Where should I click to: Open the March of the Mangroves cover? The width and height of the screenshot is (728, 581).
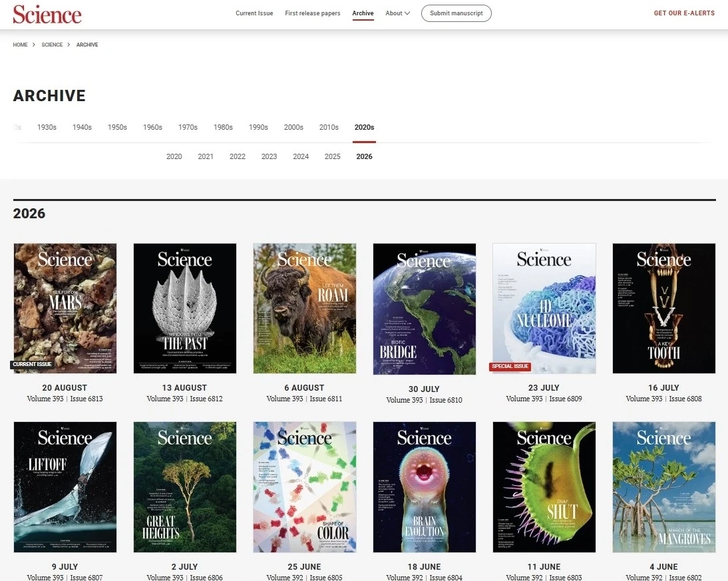coord(664,487)
